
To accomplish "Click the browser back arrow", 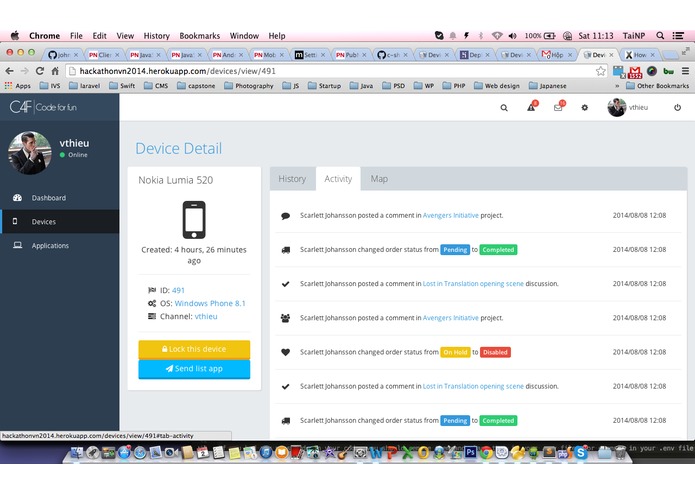I will (10, 71).
